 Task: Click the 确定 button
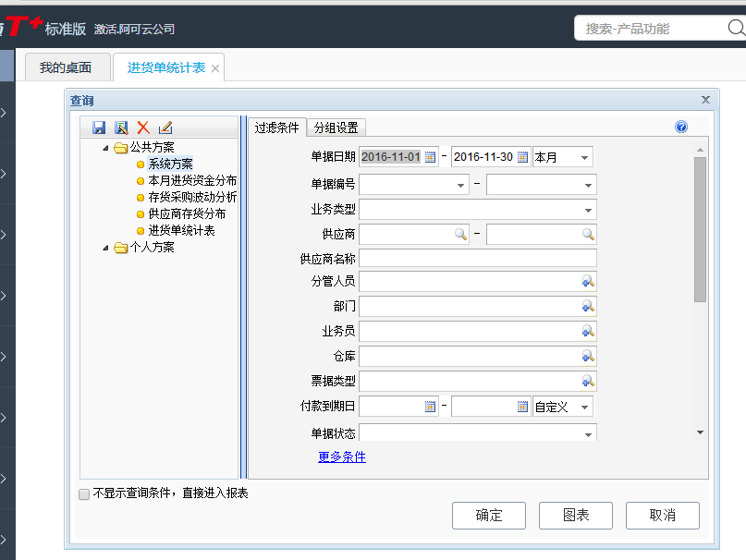tap(489, 516)
